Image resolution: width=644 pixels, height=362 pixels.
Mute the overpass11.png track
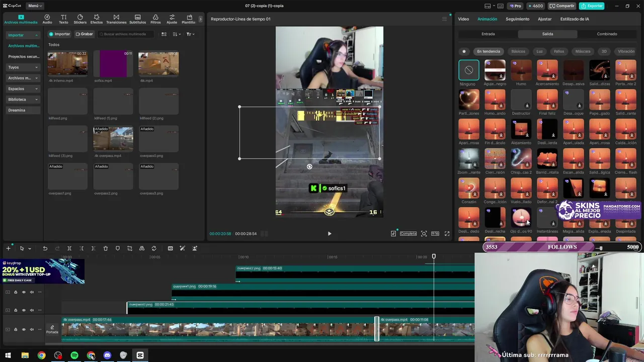coord(32,310)
